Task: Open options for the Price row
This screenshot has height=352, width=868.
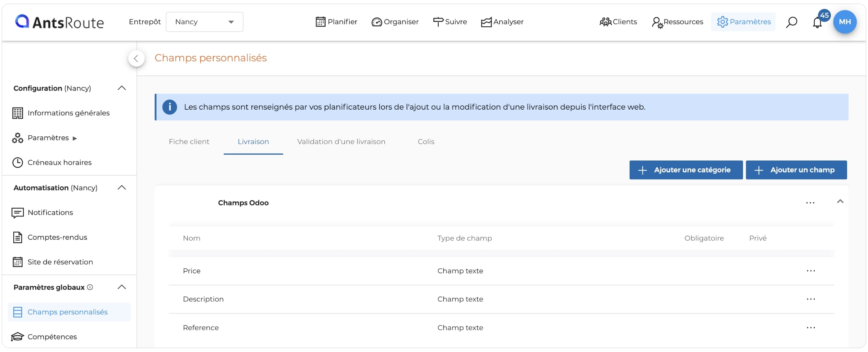Action: [811, 271]
